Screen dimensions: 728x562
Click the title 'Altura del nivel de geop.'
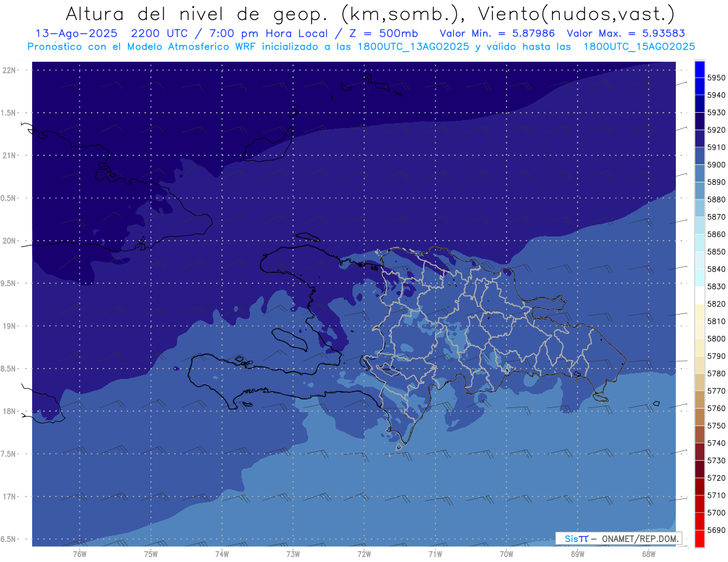tap(198, 13)
